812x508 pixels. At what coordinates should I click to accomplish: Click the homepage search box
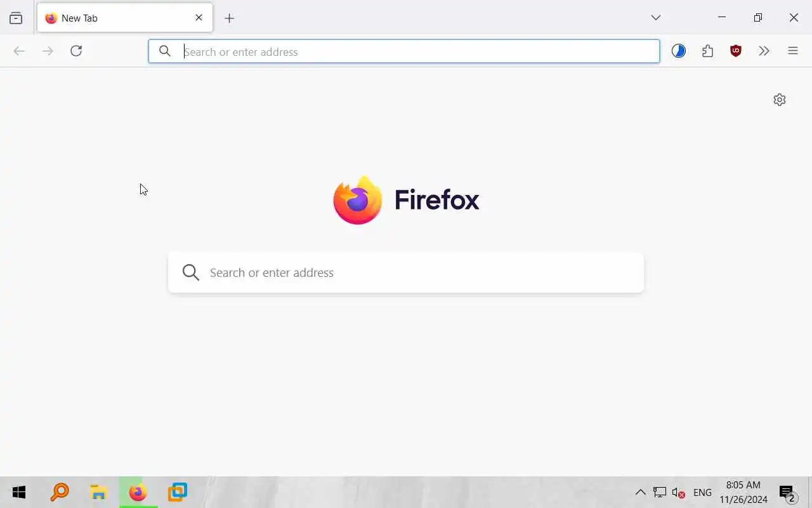[406, 272]
